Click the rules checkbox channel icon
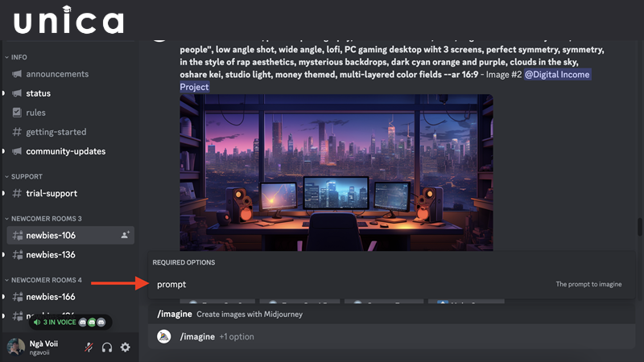644x362 pixels. (x=17, y=112)
